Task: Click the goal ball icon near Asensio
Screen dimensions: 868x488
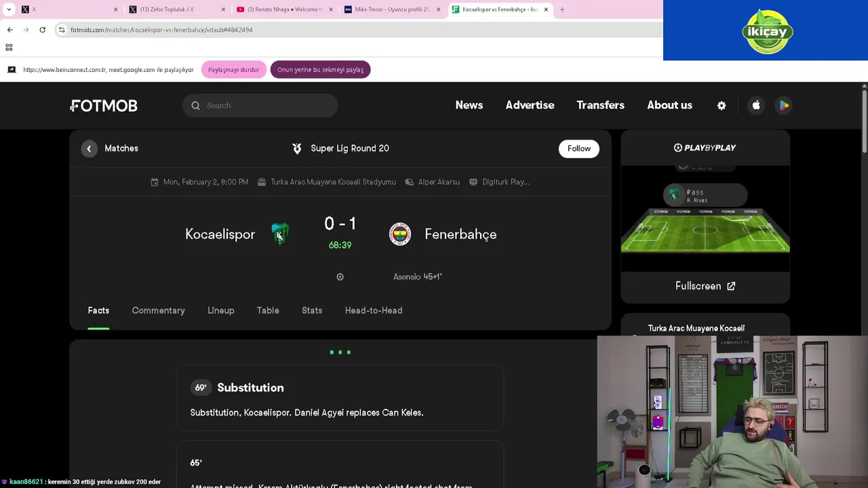Action: pyautogui.click(x=340, y=277)
